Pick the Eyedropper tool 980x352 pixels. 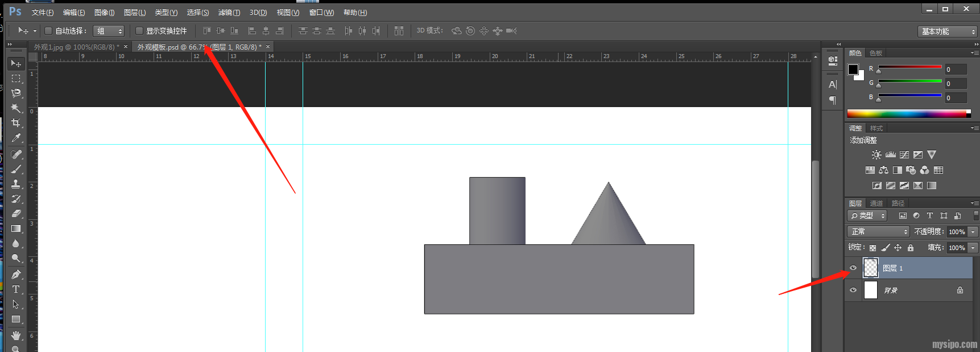click(16, 138)
